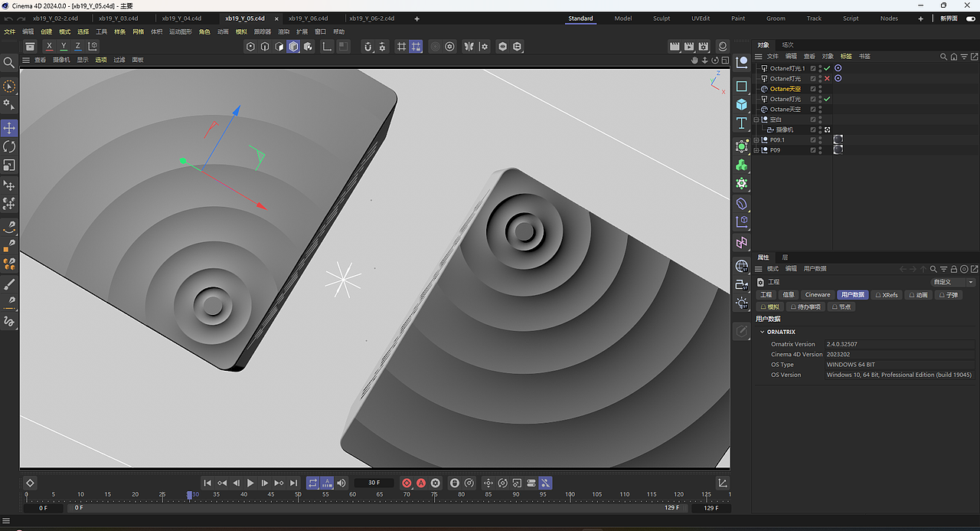The width and height of the screenshot is (980, 531).
Task: Toggle the loop playback button on timeline
Action: (x=312, y=483)
